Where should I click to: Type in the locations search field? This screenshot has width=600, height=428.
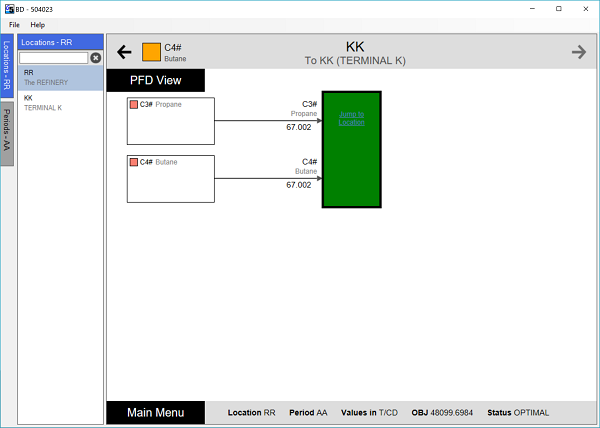coord(54,58)
